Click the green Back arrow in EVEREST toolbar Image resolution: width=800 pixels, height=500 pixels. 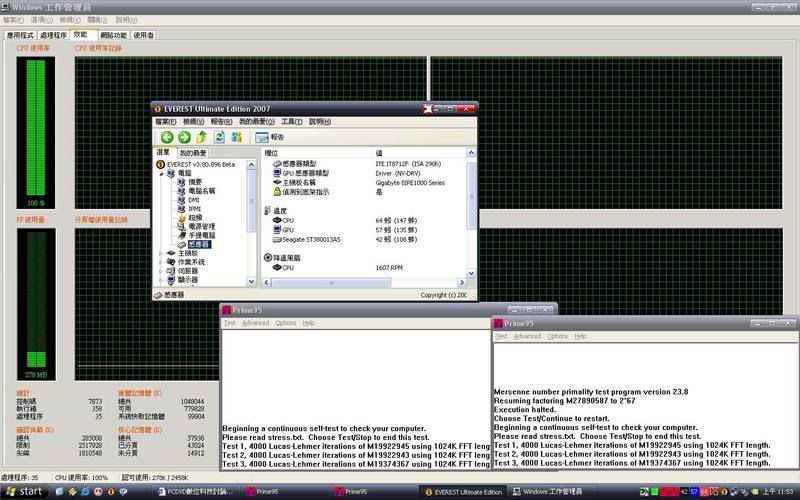pyautogui.click(x=167, y=137)
